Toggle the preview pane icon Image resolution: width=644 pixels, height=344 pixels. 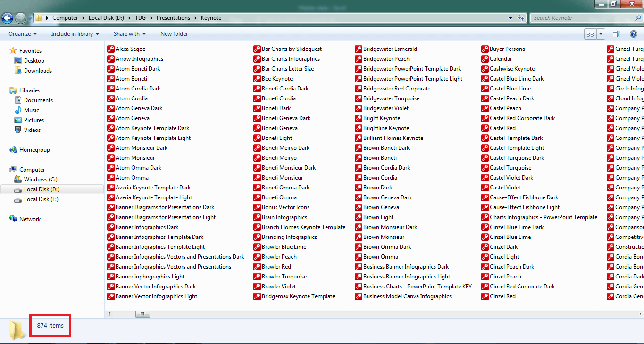pyautogui.click(x=616, y=34)
